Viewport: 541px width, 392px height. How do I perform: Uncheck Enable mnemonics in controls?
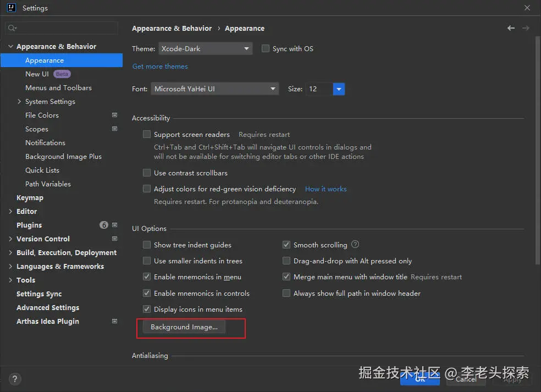[147, 293]
